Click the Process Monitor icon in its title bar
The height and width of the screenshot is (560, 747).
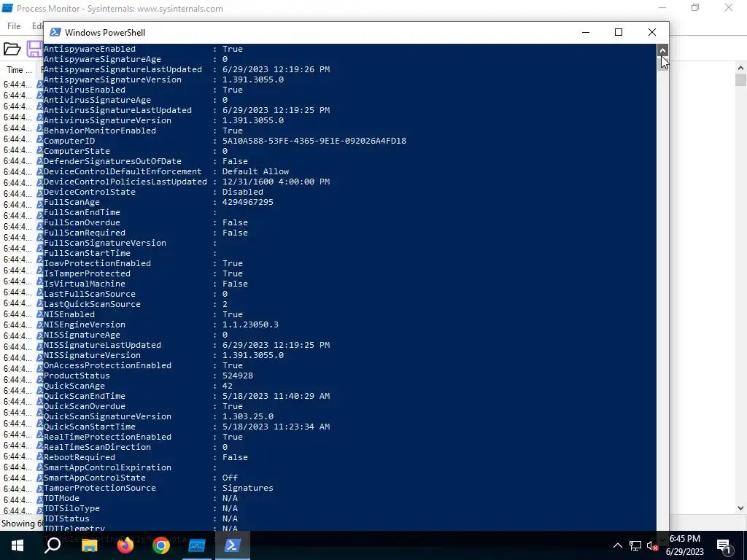7,8
